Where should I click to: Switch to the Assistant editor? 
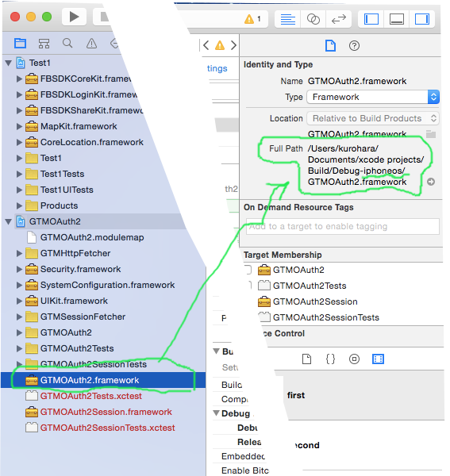(313, 19)
